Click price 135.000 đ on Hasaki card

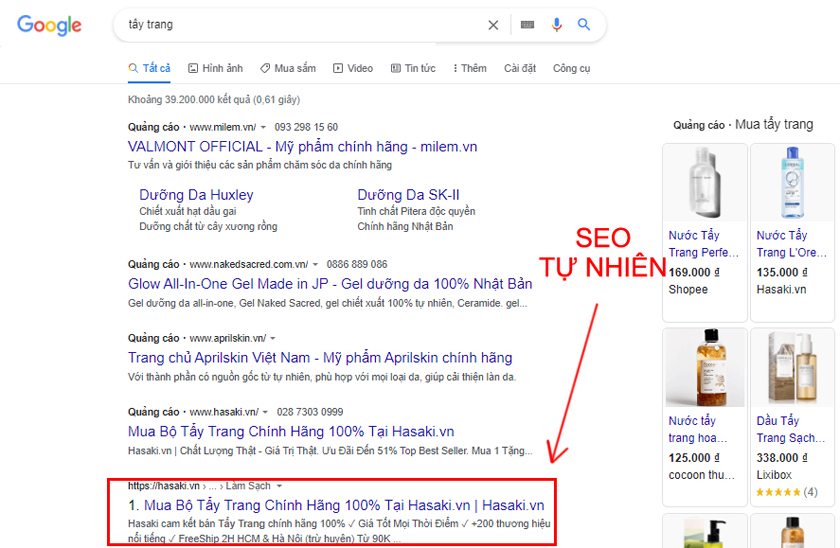click(782, 273)
